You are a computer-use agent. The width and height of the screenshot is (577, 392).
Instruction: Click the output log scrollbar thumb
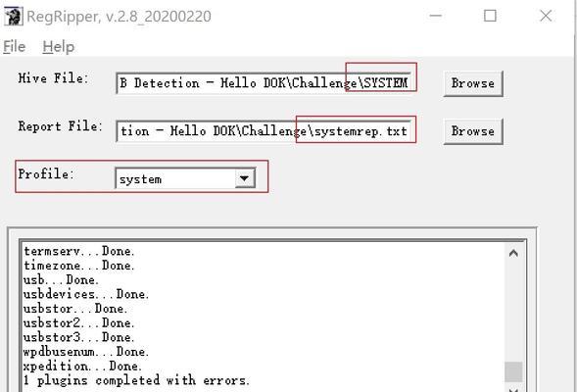click(x=513, y=371)
